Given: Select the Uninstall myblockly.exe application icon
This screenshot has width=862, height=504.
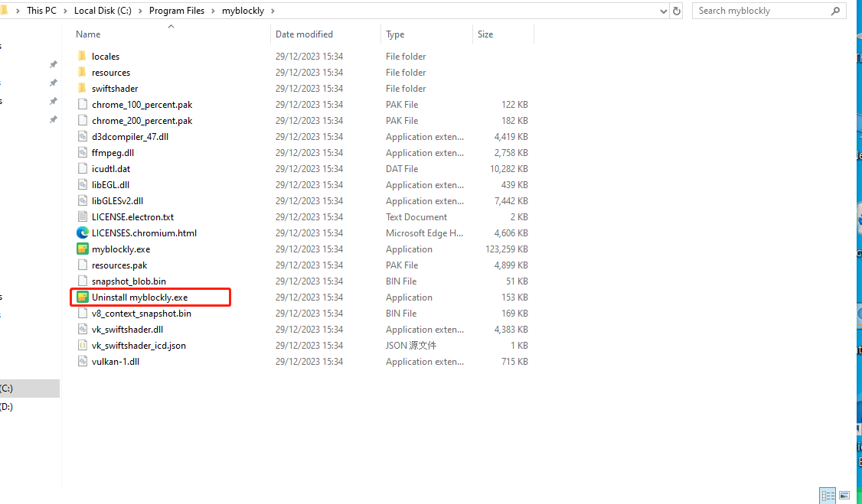Looking at the screenshot, I should coord(83,297).
